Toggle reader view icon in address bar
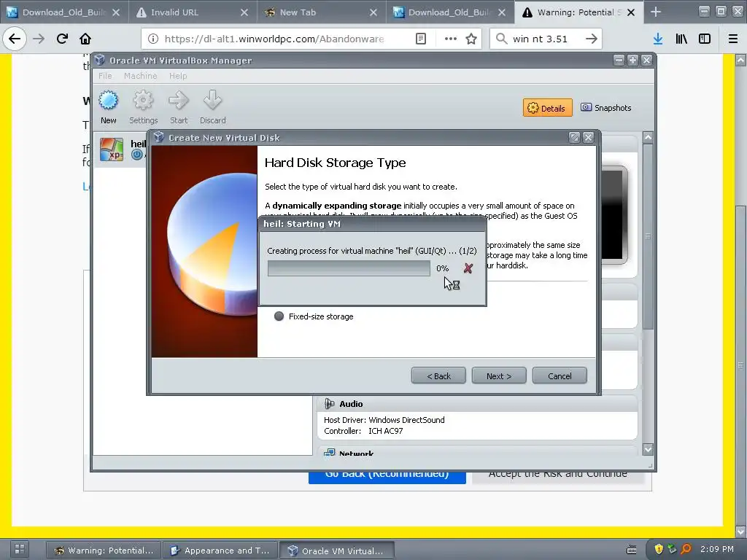This screenshot has width=747, height=560. (421, 39)
